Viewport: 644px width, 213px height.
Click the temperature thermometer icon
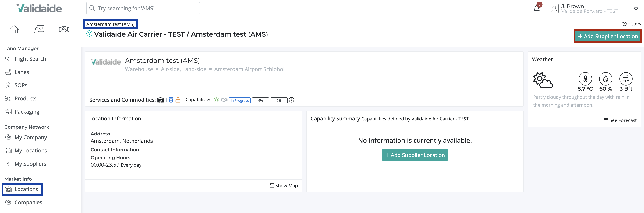585,79
